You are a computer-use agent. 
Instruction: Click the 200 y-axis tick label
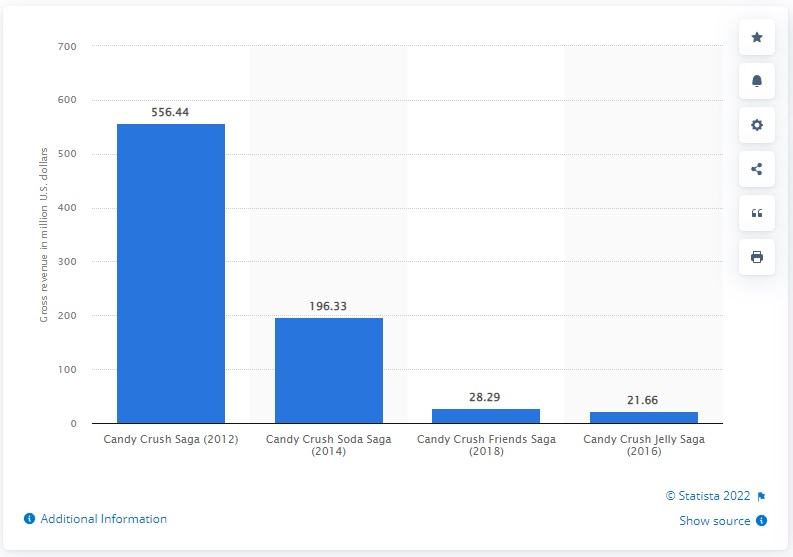pos(67,316)
